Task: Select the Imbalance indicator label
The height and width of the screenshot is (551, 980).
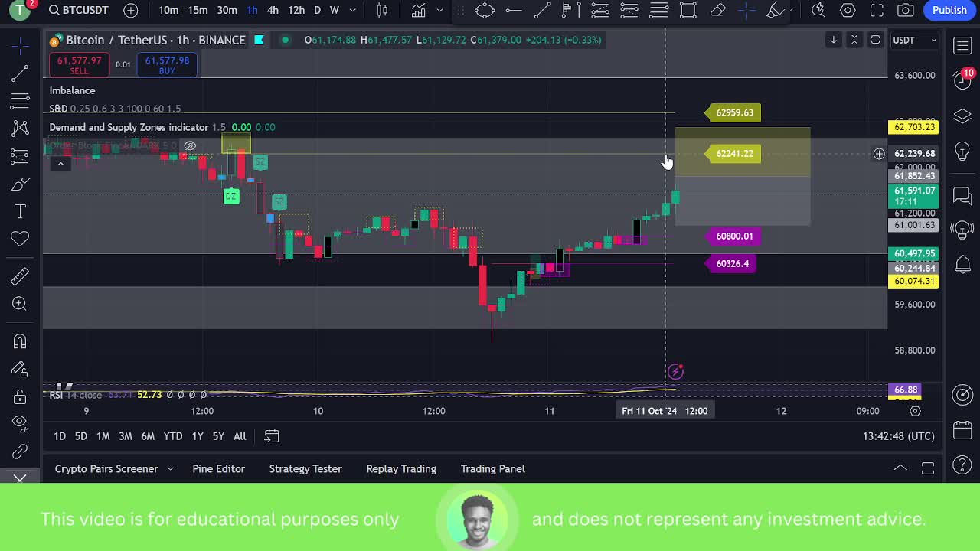Action: click(72, 90)
